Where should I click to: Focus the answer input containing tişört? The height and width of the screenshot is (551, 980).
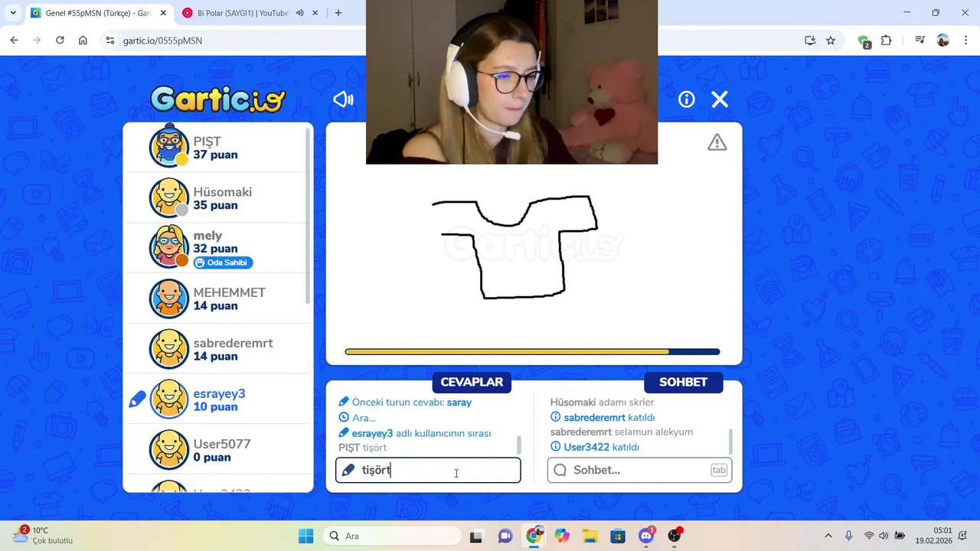(x=428, y=470)
